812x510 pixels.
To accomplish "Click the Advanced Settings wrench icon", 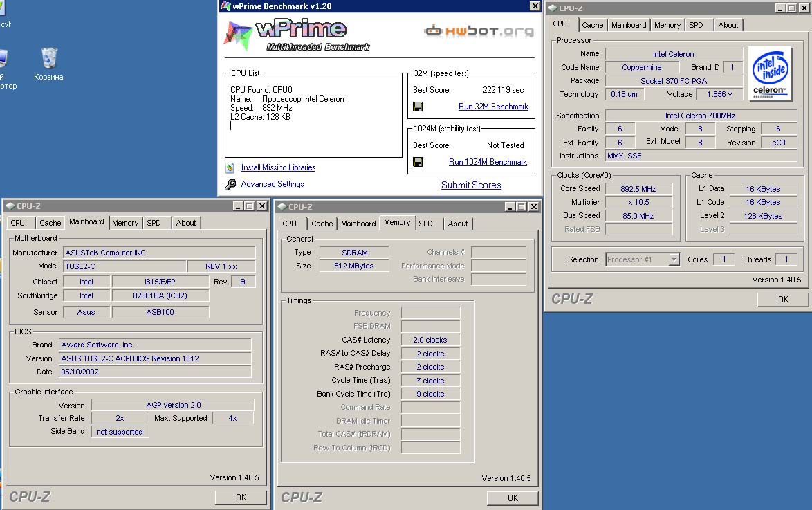I will pos(230,184).
